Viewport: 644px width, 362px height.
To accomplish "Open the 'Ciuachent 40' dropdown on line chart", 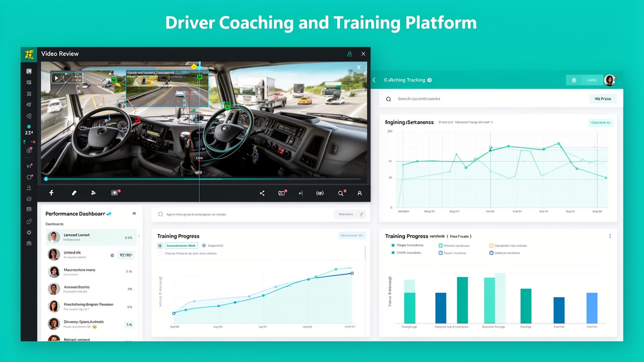I will [x=600, y=123].
